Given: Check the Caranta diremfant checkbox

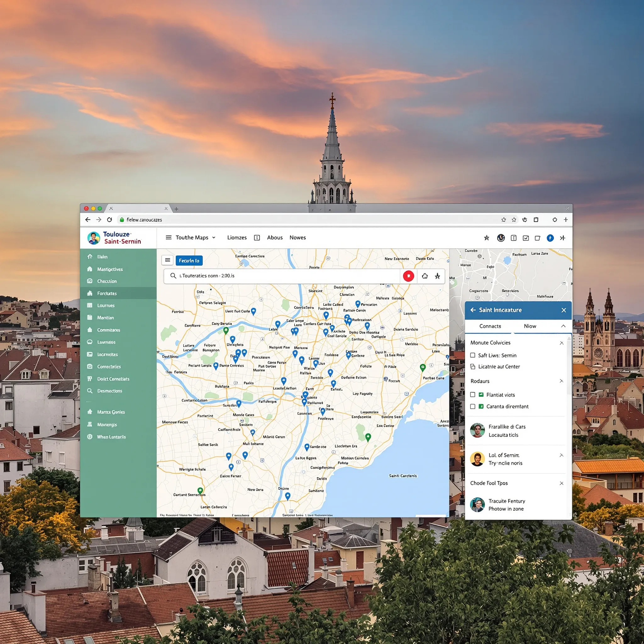Looking at the screenshot, I should (x=472, y=406).
